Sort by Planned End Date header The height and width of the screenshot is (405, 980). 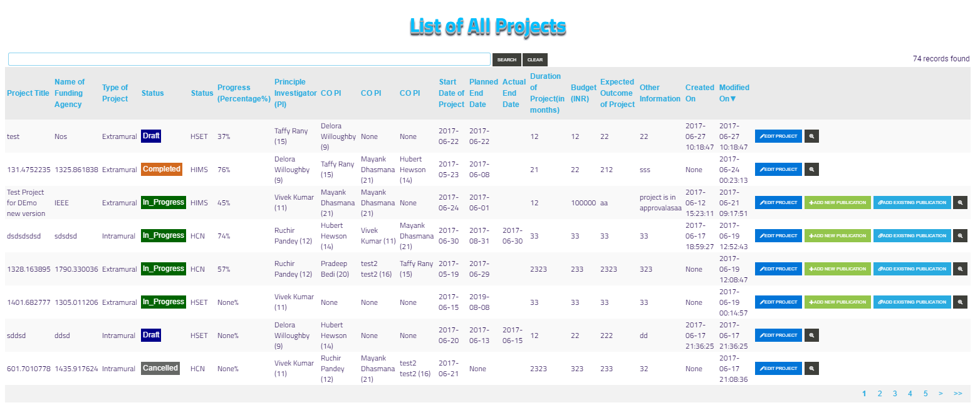coord(484,93)
